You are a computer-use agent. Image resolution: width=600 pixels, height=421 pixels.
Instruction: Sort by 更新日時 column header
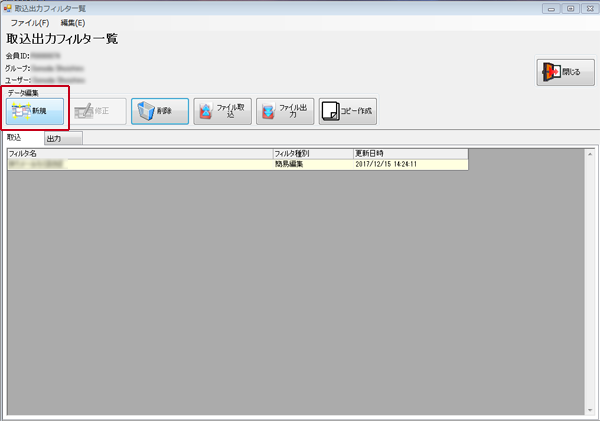click(410, 154)
